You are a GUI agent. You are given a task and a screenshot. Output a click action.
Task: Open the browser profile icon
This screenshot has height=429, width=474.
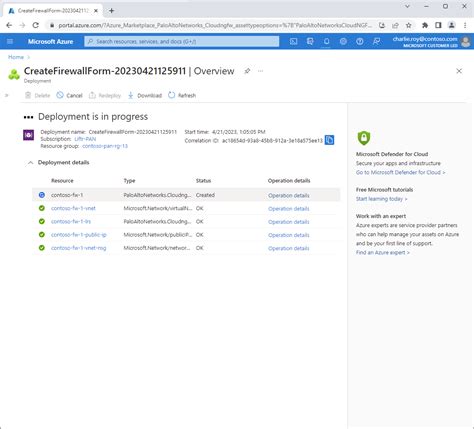point(452,25)
